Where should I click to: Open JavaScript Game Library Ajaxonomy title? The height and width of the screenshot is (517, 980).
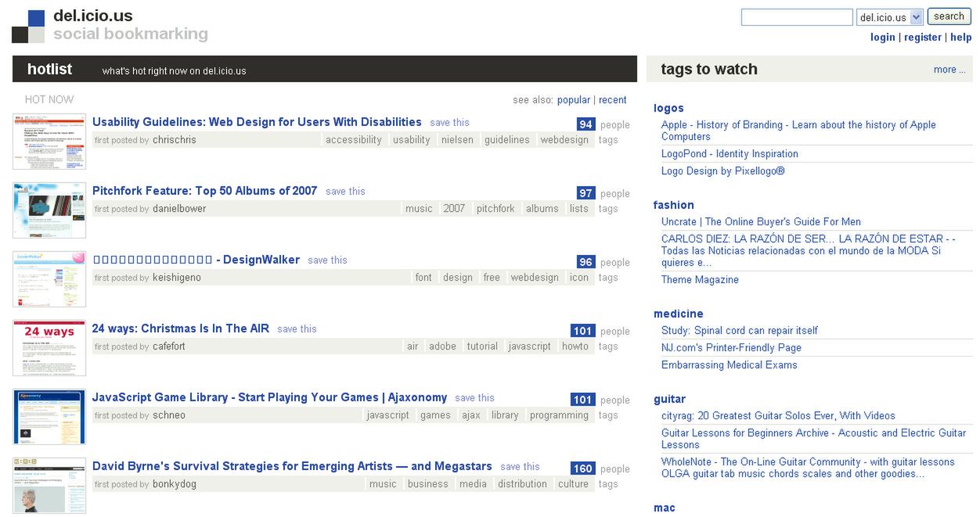tap(270, 397)
